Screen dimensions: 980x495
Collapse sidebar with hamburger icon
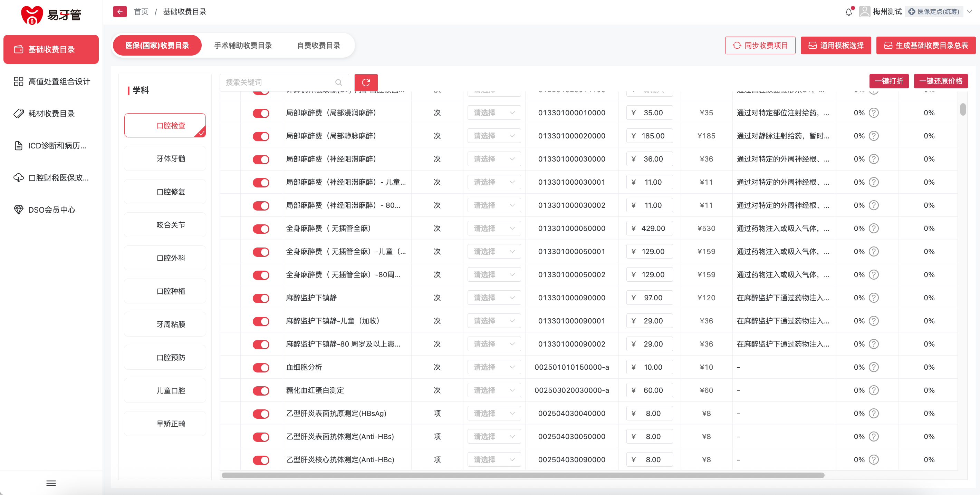51,483
